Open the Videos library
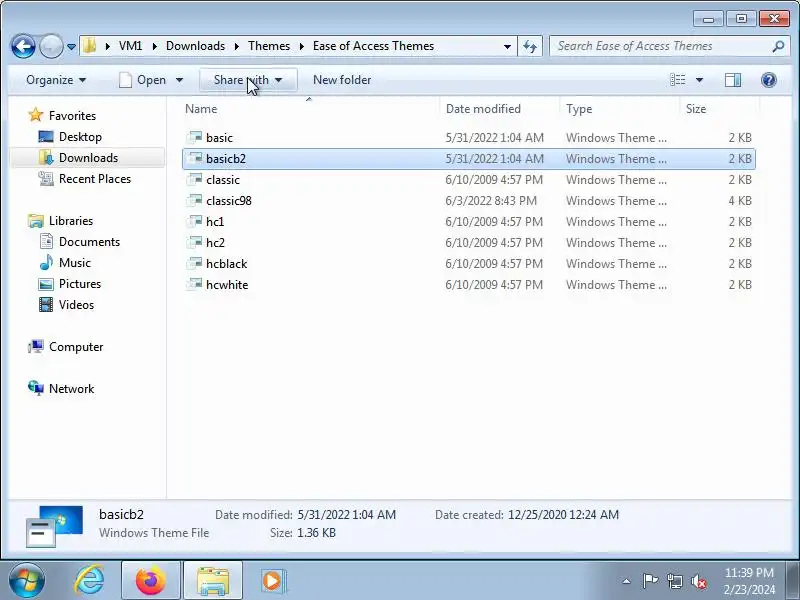The height and width of the screenshot is (600, 800). [76, 305]
